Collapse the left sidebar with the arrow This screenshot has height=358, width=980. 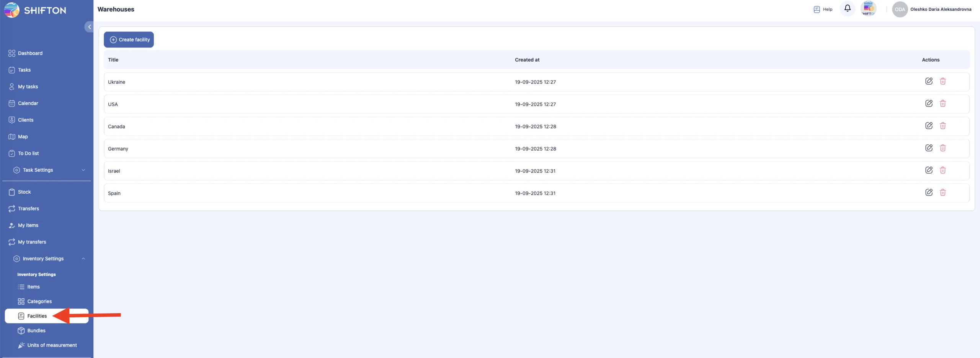click(x=89, y=27)
